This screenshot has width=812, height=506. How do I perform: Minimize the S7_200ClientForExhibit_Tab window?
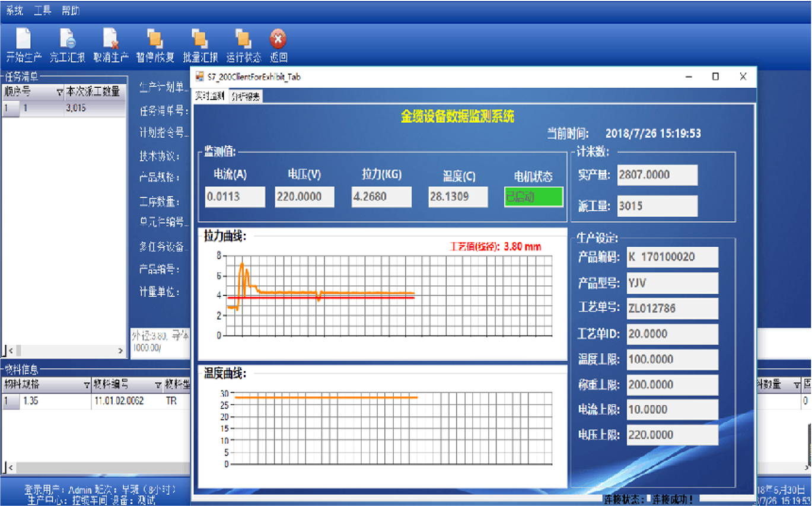pyautogui.click(x=689, y=77)
